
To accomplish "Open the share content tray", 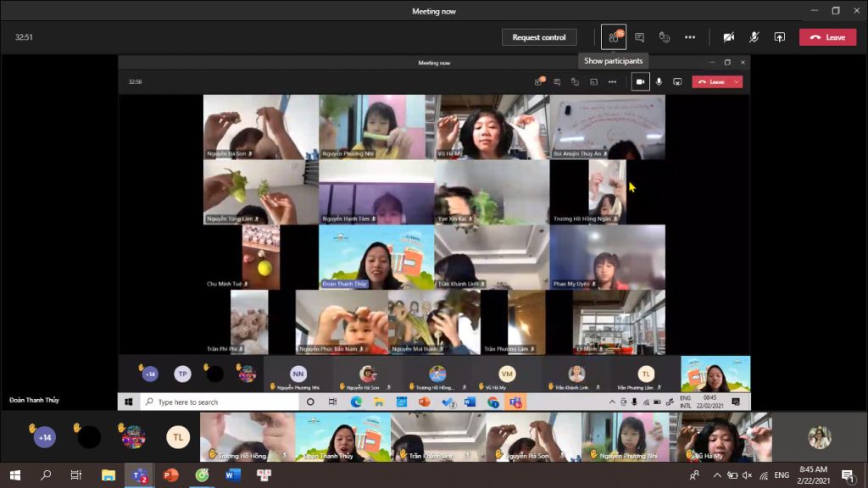I will click(779, 37).
